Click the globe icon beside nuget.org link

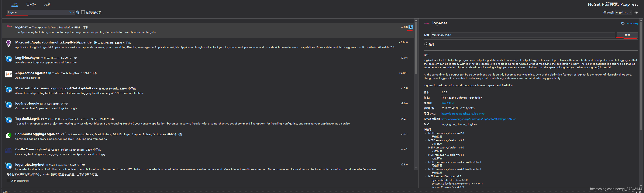(623, 24)
